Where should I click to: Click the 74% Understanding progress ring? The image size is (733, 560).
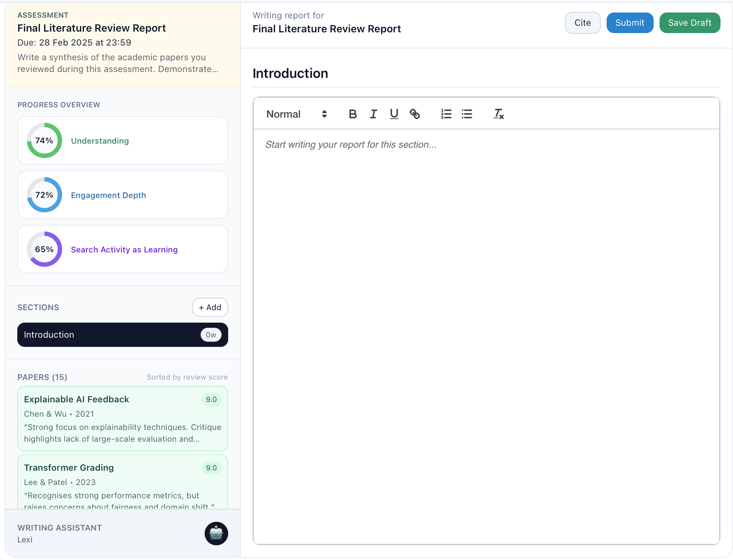(44, 140)
